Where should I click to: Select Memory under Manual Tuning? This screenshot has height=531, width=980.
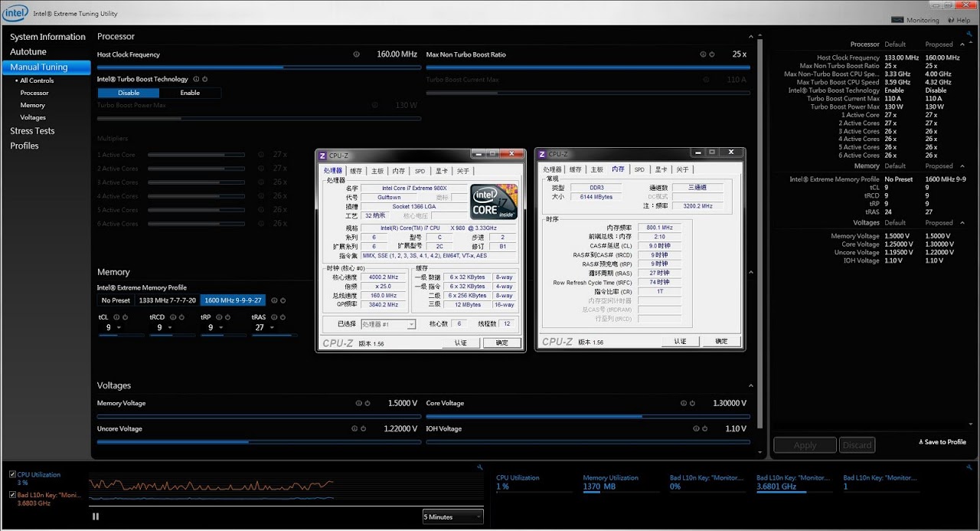[33, 105]
